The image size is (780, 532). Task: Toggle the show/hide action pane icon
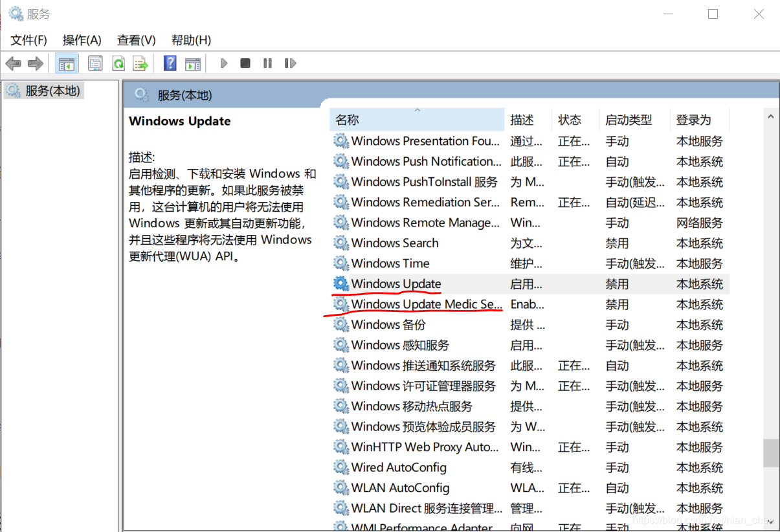[193, 63]
